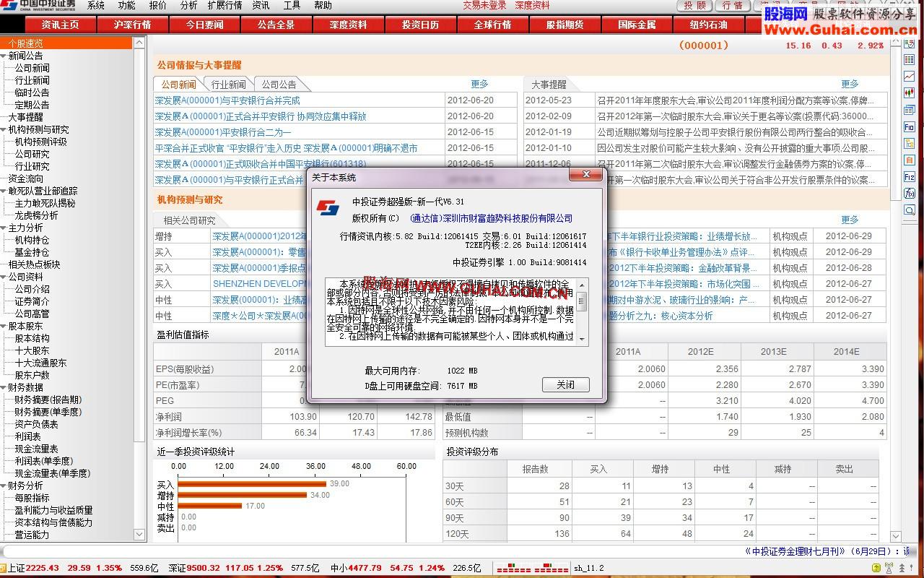Open 更多 link beside 公司公告 tab

coord(479,85)
